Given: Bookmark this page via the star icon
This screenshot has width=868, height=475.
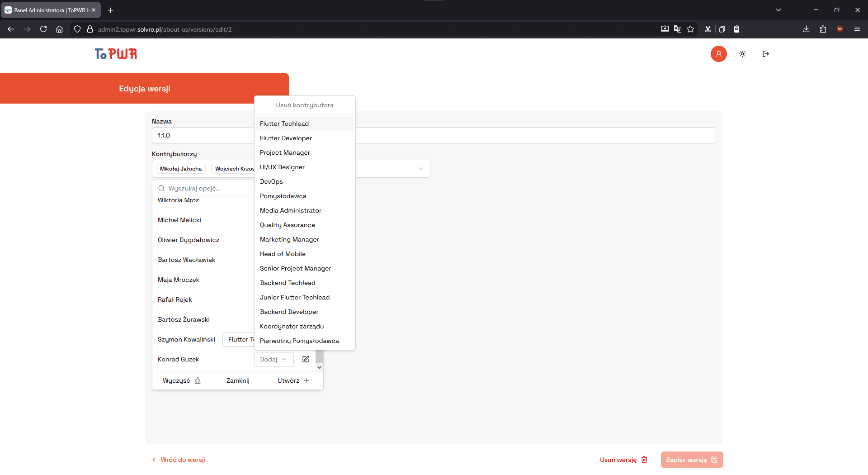Looking at the screenshot, I should [691, 29].
